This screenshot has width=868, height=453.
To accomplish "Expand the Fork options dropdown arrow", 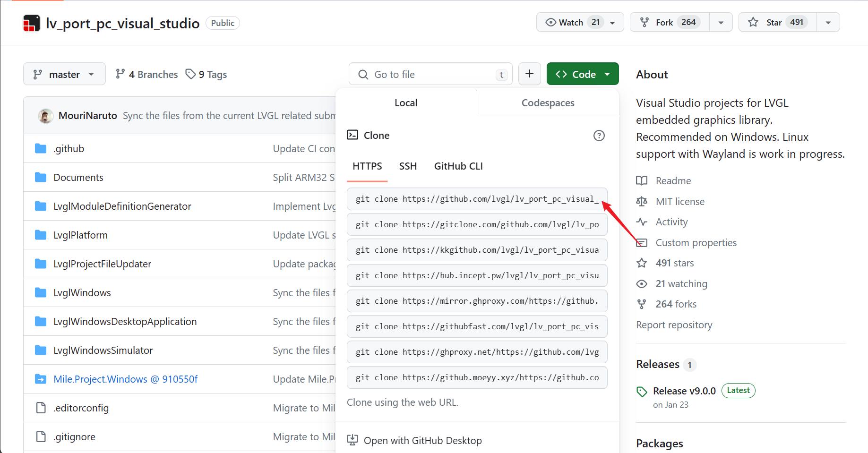I will [x=721, y=22].
